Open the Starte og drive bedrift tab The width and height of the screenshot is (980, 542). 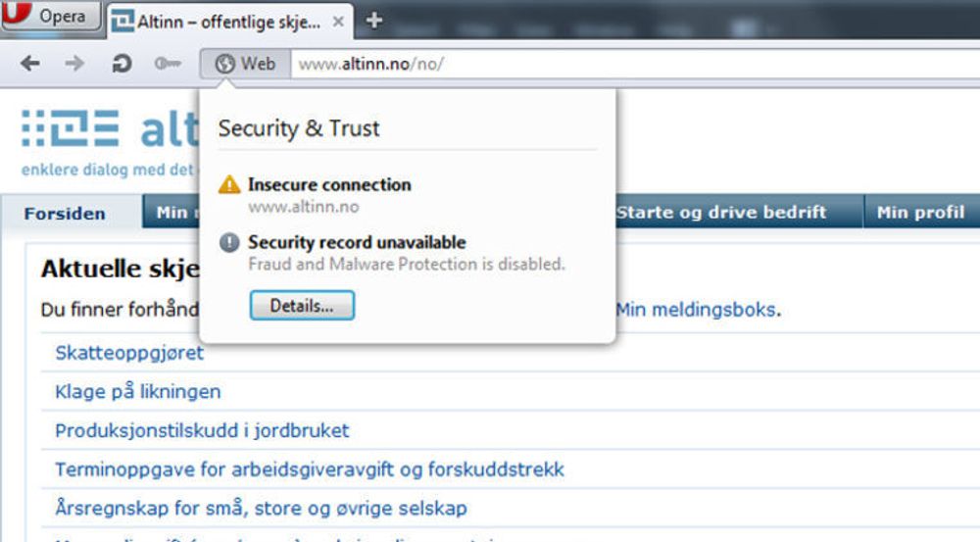[x=720, y=213]
